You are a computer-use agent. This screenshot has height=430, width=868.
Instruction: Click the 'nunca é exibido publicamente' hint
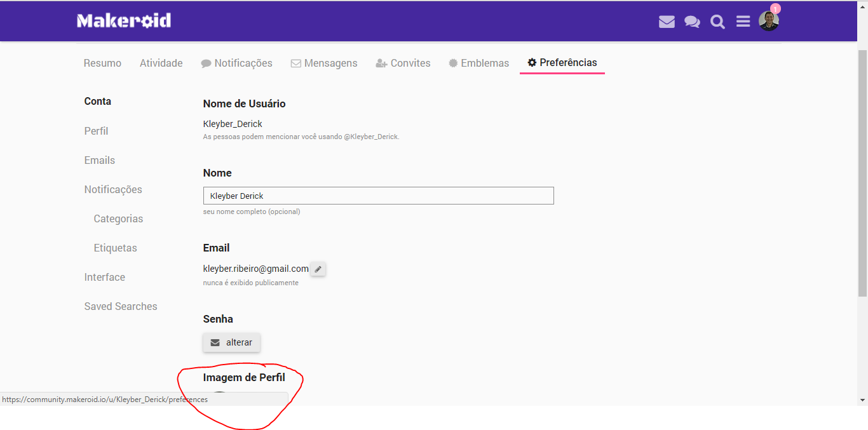point(251,283)
